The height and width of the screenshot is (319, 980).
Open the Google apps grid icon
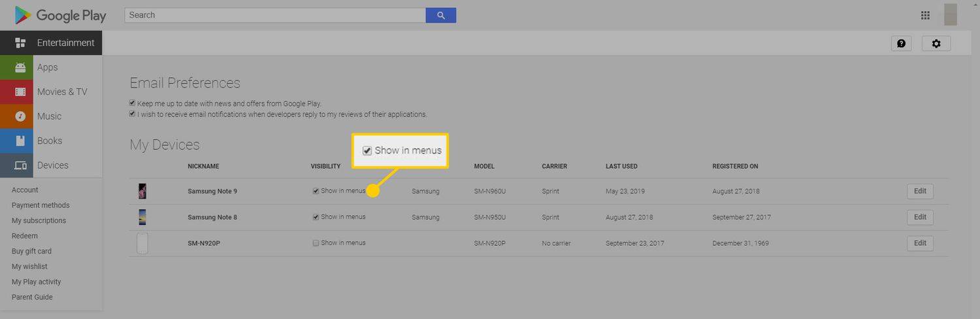(925, 15)
